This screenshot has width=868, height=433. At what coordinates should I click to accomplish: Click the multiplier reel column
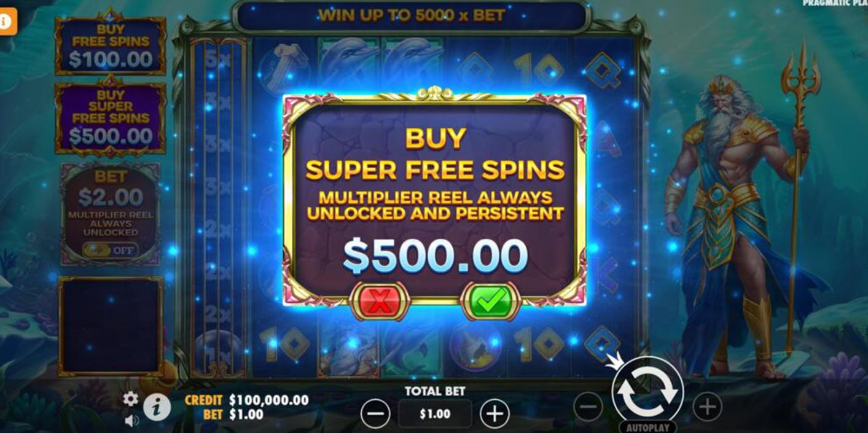coord(218,207)
